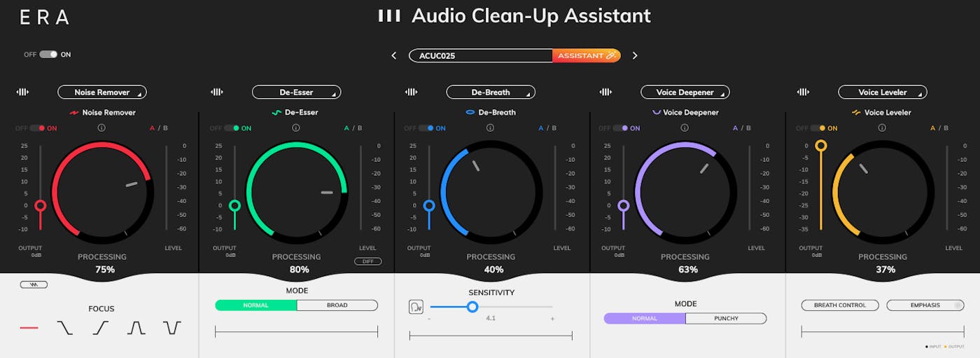The height and width of the screenshot is (358, 980).
Task: Select the low-frequency focus shape
Action: pos(65,327)
